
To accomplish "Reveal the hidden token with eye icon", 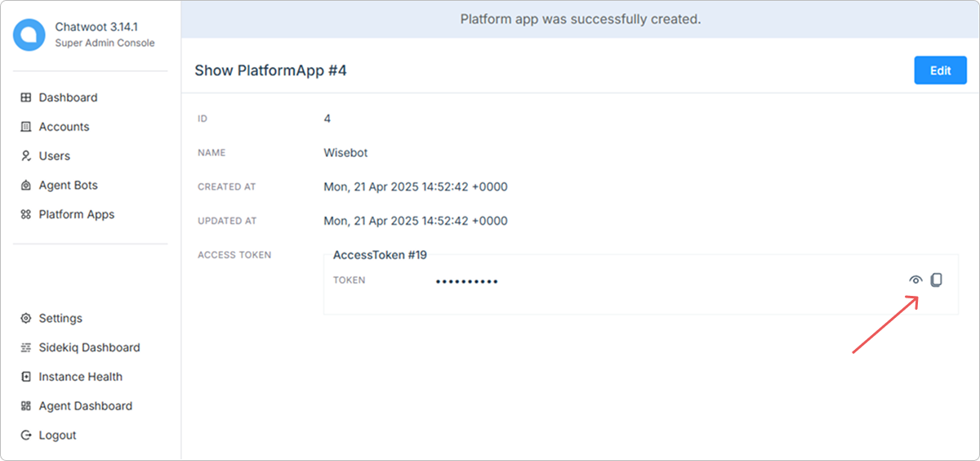I will pos(916,280).
